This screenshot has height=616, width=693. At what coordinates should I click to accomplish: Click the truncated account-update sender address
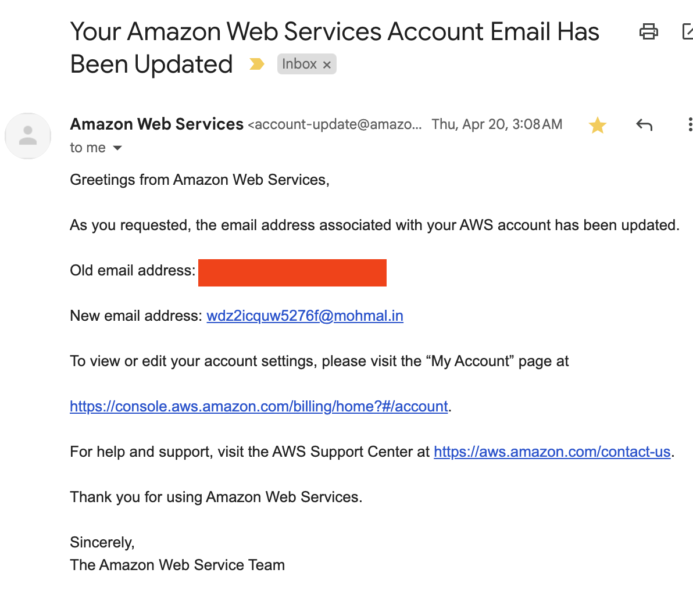pyautogui.click(x=334, y=124)
